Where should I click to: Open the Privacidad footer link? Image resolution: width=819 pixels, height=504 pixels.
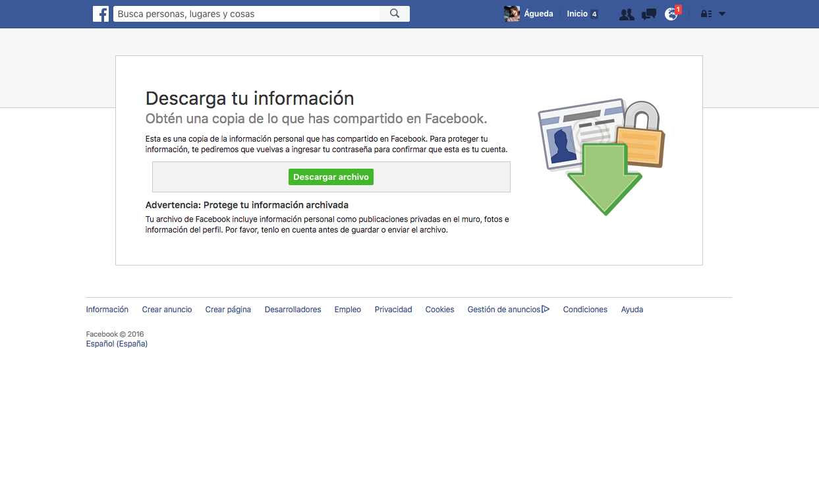[x=393, y=309]
